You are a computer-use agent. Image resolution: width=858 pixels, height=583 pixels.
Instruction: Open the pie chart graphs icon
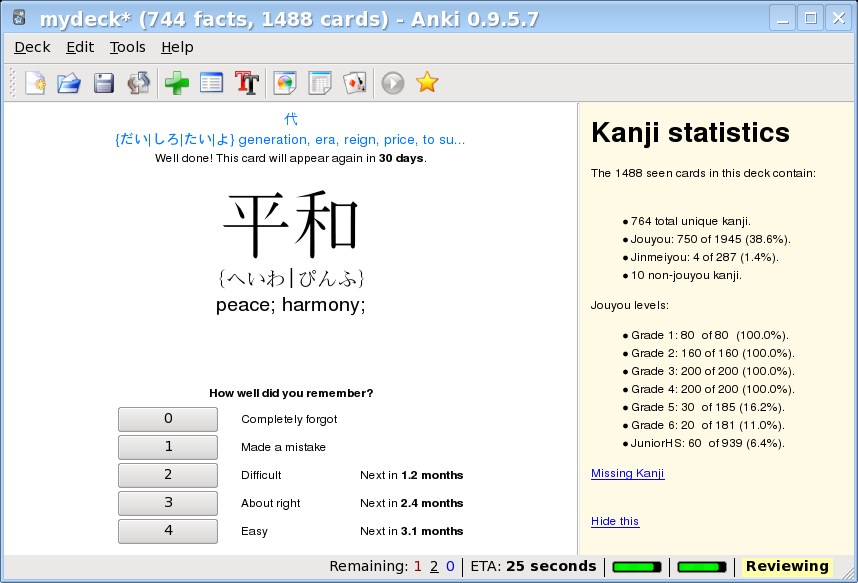[286, 83]
